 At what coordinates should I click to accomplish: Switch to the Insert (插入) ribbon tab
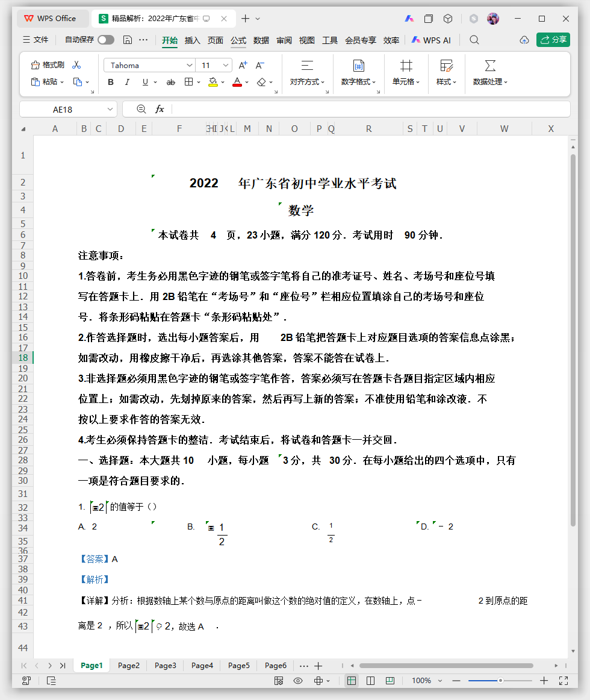193,40
